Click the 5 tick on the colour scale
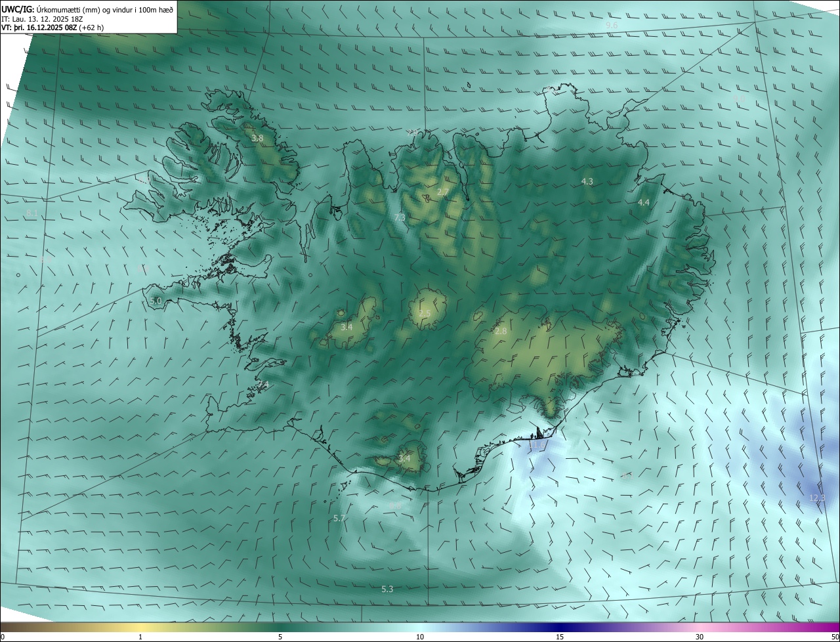Viewport: 840px width, 642px height. click(x=280, y=637)
